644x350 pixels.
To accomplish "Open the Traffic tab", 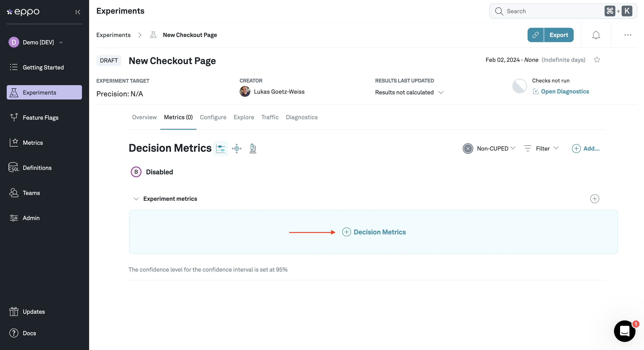I will 270,117.
